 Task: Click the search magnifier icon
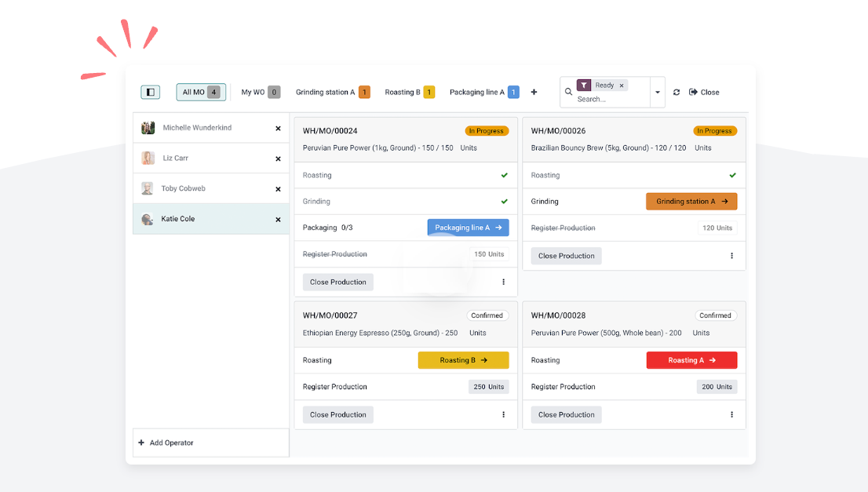[568, 92]
